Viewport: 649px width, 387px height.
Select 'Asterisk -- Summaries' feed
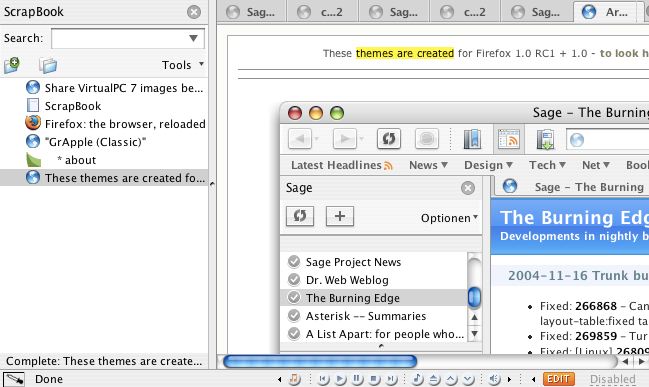tap(374, 316)
